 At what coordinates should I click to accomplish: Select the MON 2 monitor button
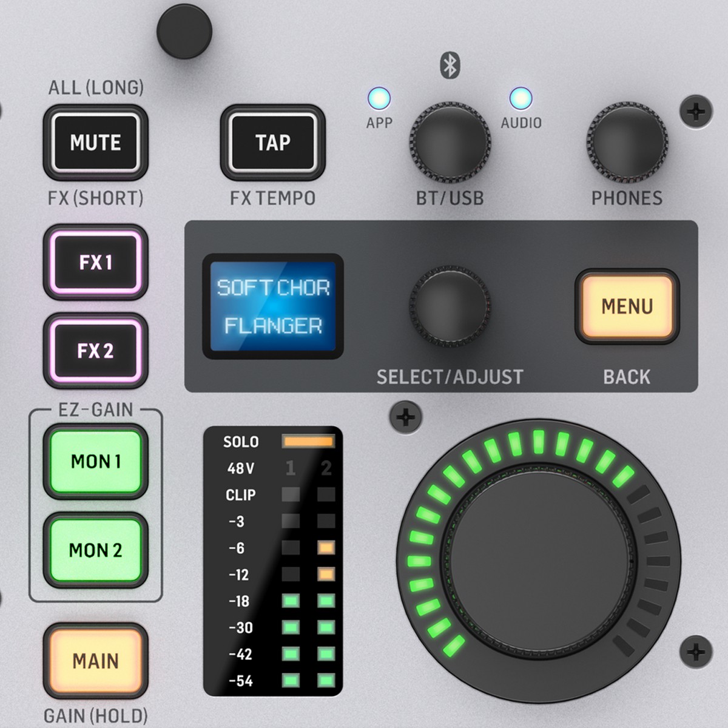point(96,550)
